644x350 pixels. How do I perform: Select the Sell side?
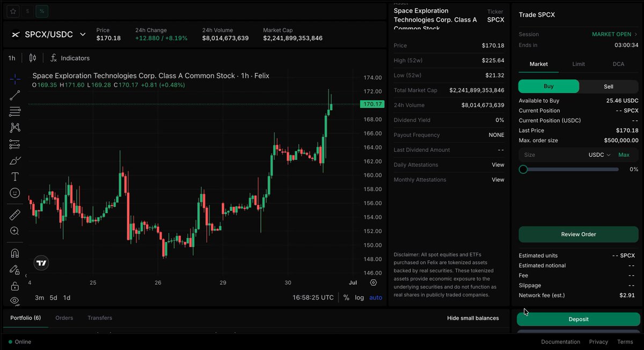click(609, 86)
